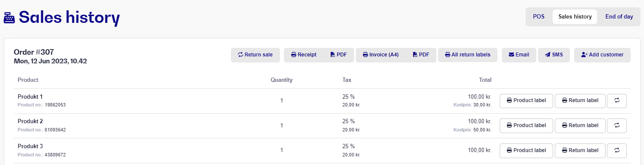
Task: Select the Sales history tab
Action: pos(575,17)
